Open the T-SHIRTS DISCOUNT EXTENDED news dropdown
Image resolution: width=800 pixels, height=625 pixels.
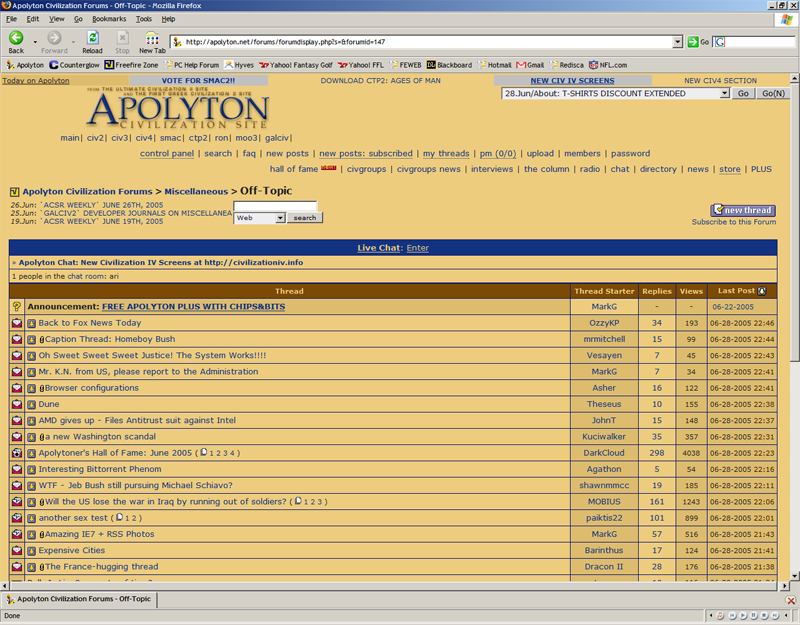coord(724,93)
